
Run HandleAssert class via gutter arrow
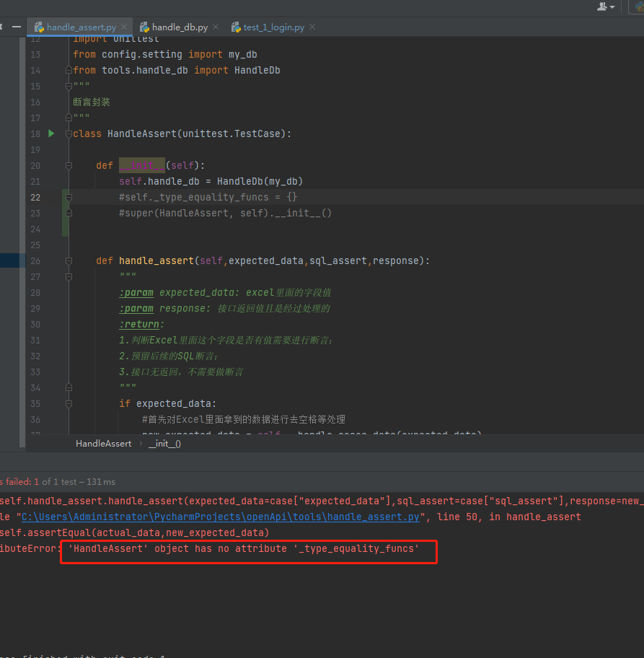(x=51, y=133)
